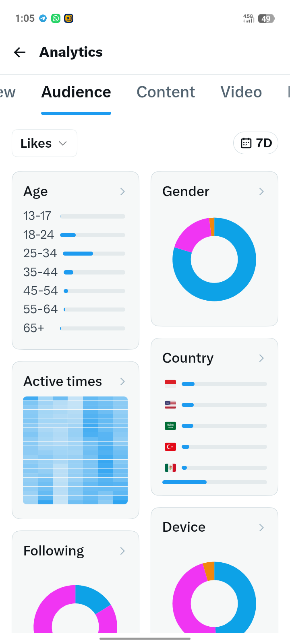Screen dimensions: 290x644
Task: Click the Active times heatmap grid
Action: tap(75, 450)
